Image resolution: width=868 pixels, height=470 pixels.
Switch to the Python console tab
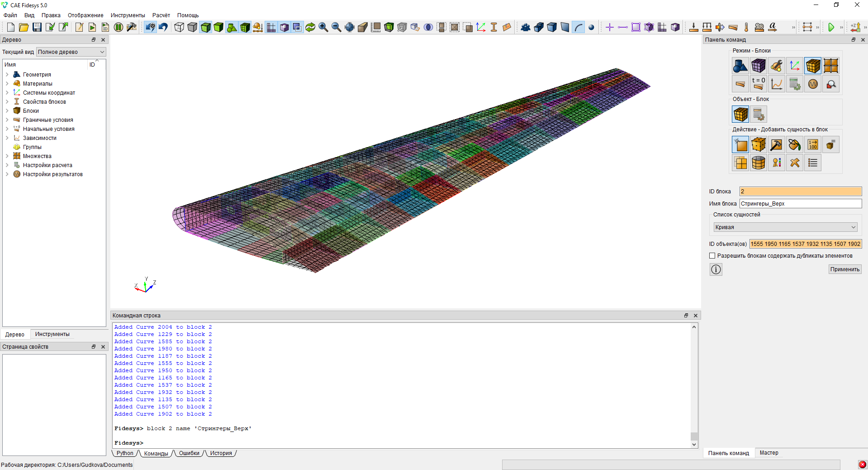(x=125, y=453)
